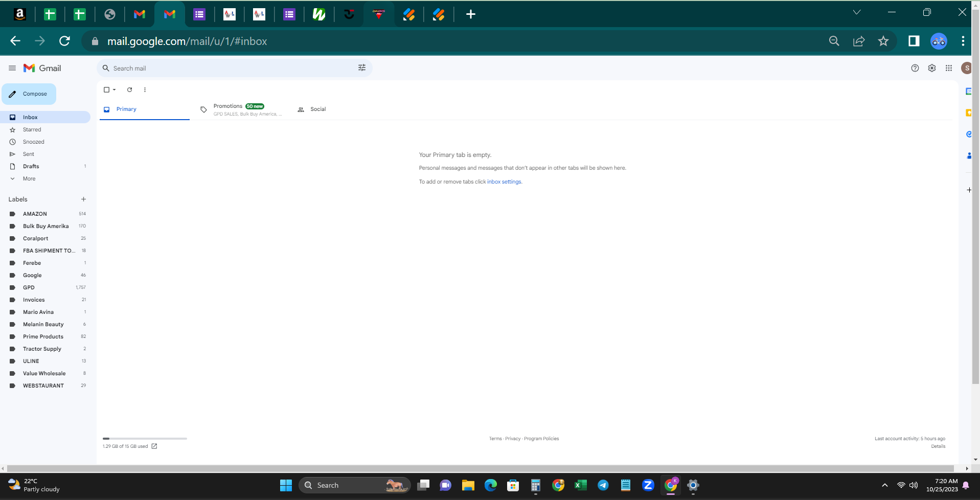This screenshot has height=500, width=980.
Task: Compose a new email
Action: tap(29, 94)
